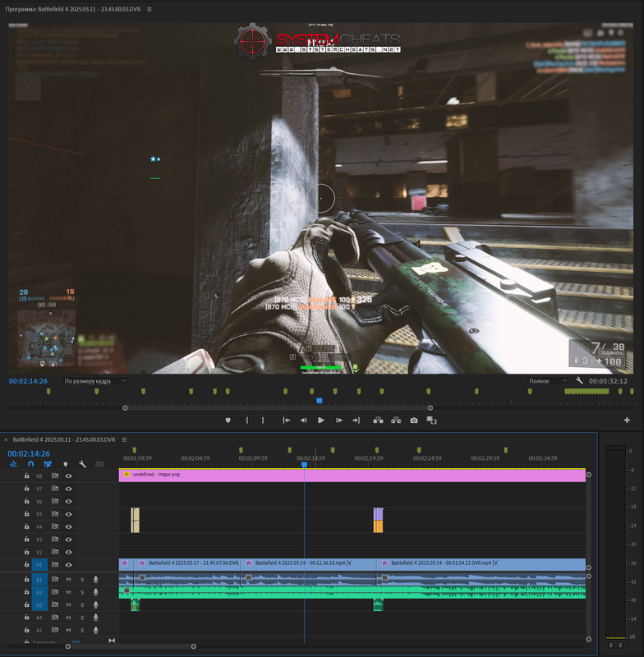
Task: Grab left handle of monitor zoom bar
Action: [125, 407]
